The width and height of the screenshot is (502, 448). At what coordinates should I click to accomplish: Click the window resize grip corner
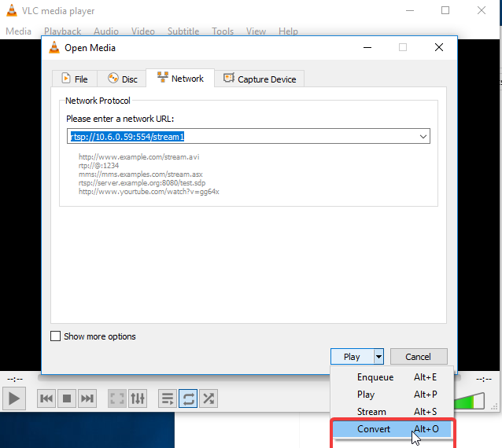tap(494, 406)
